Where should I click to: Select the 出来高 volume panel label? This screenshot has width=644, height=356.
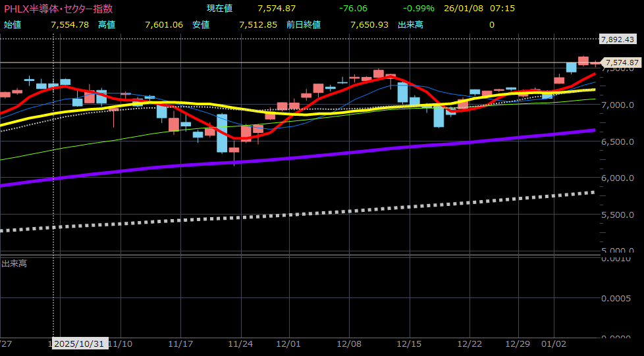tap(14, 264)
